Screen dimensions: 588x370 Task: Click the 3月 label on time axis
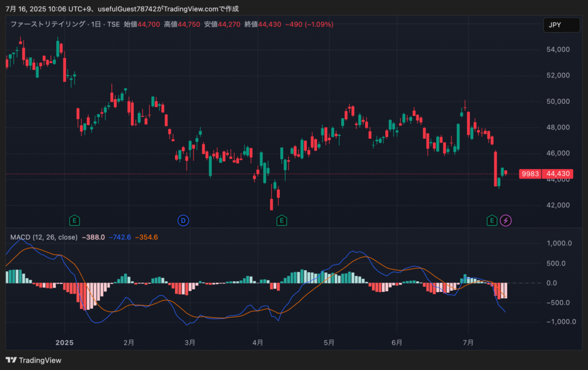pyautogui.click(x=190, y=342)
